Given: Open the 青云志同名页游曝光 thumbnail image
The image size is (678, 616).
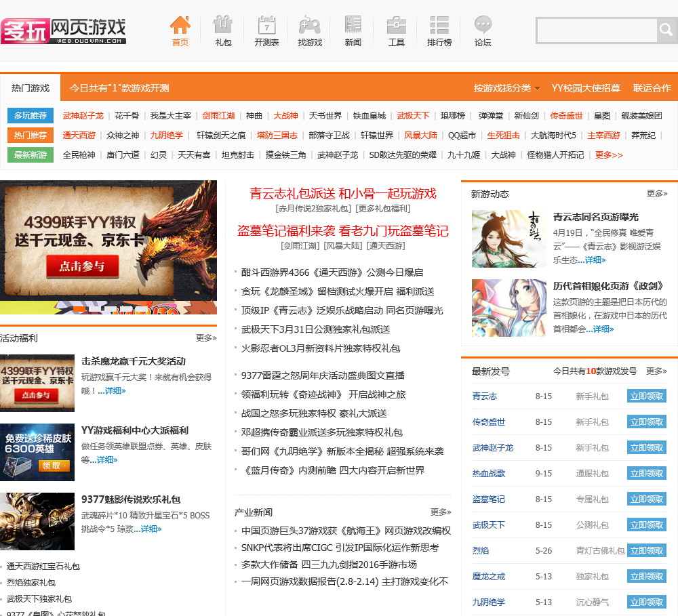Looking at the screenshot, I should (509, 239).
